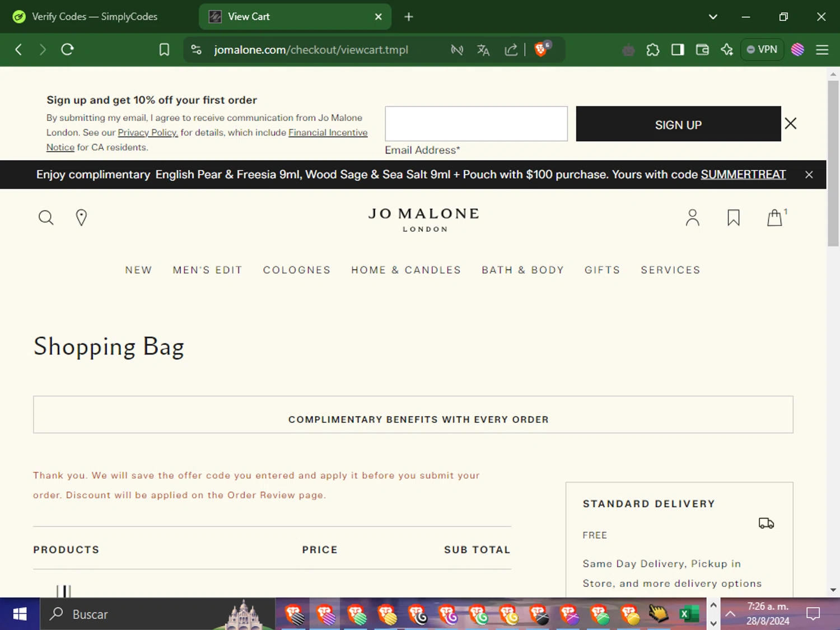
Task: Close the View Cart tab
Action: (x=379, y=17)
